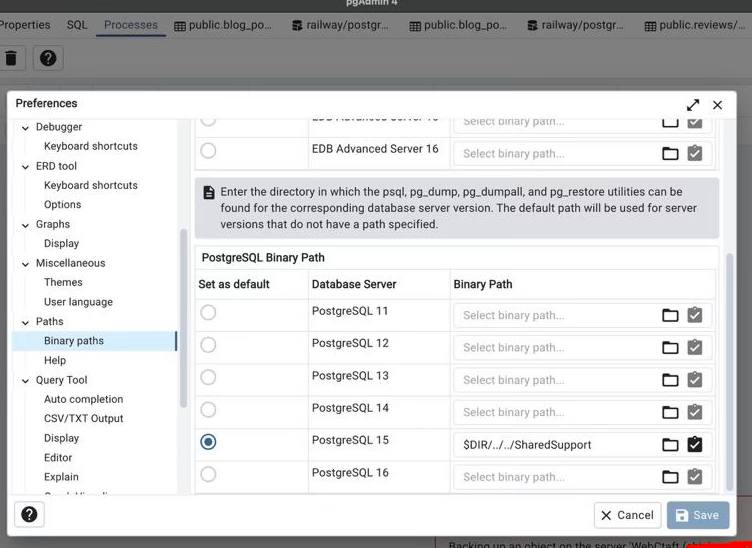Maximize the Preferences dialog
This screenshot has height=548, width=752.
click(693, 105)
